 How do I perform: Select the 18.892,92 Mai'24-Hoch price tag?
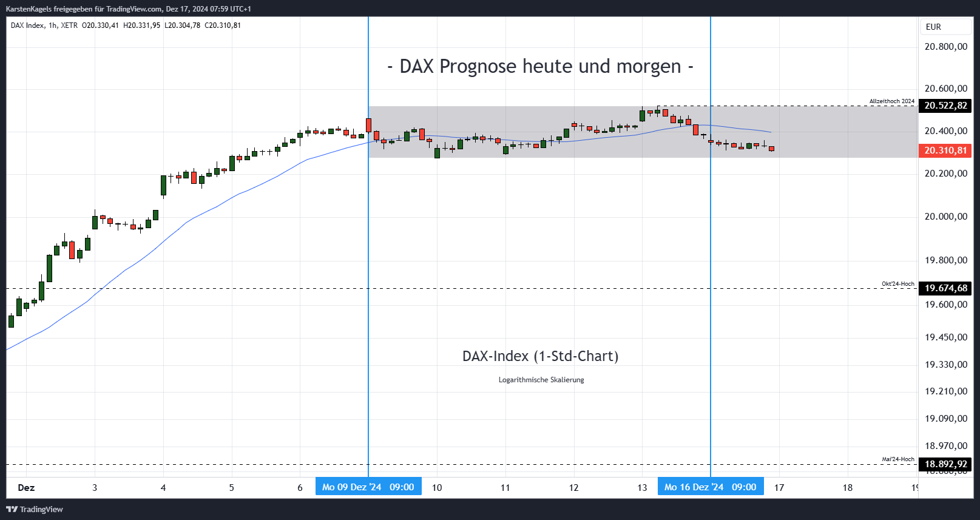[x=945, y=464]
